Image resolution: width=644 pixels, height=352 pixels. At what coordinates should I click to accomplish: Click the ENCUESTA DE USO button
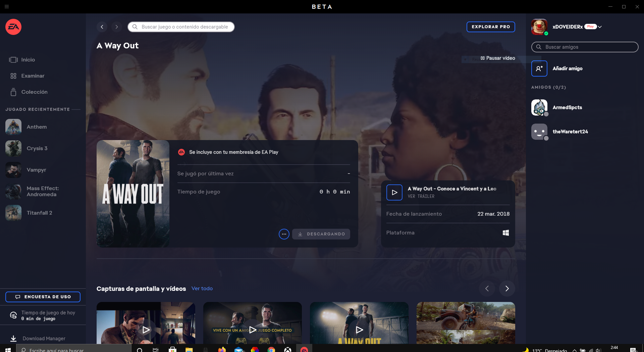pyautogui.click(x=43, y=297)
